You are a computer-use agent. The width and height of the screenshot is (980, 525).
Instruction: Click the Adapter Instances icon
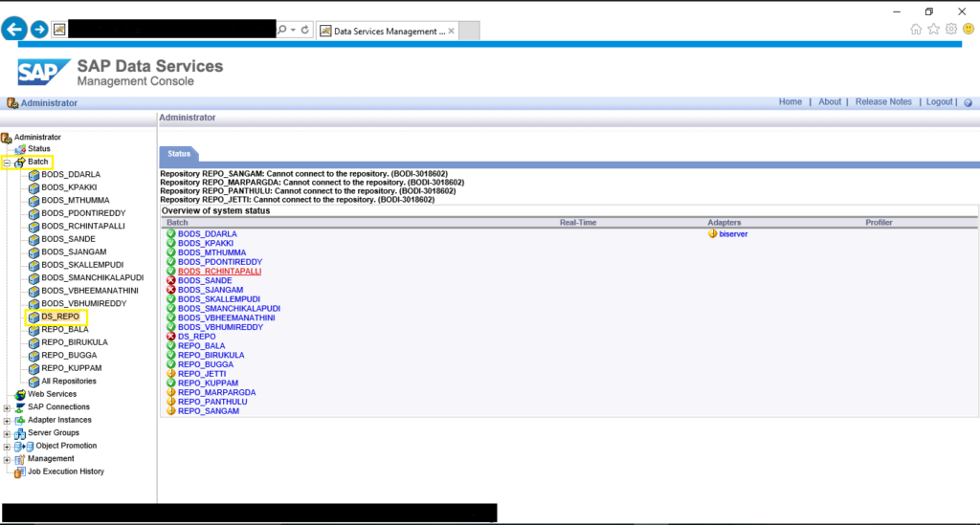(x=20, y=420)
